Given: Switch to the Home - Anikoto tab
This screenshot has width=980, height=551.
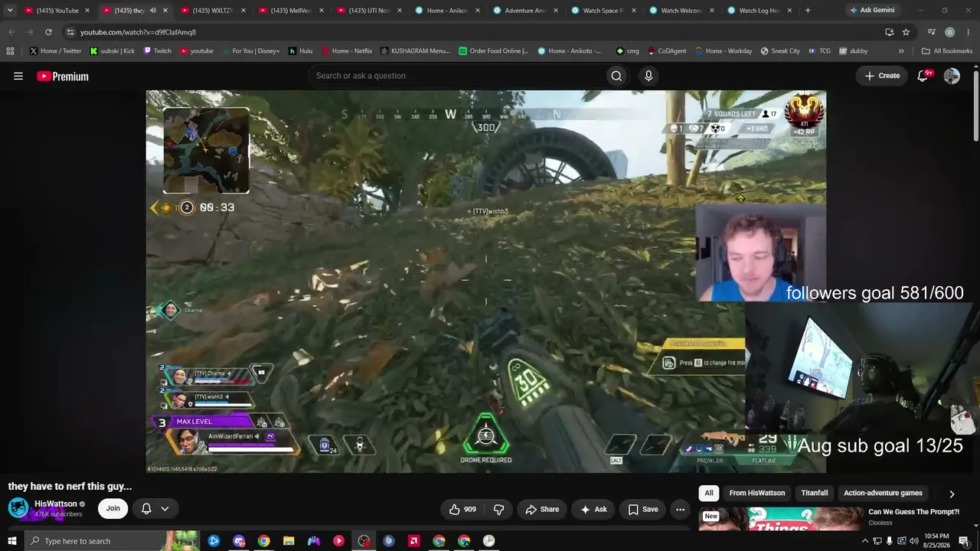Looking at the screenshot, I should [x=447, y=11].
